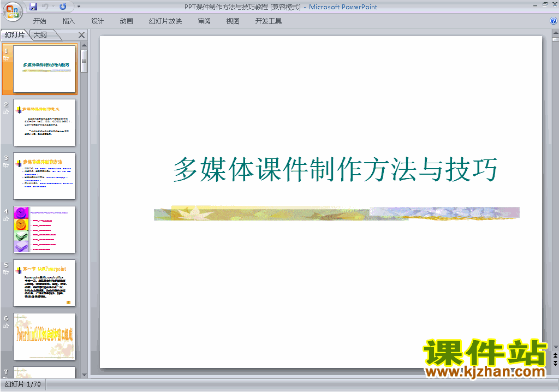Screen dimensions: 559x392
Task: Go to next slide double-arrow button
Action: pyautogui.click(x=555, y=363)
